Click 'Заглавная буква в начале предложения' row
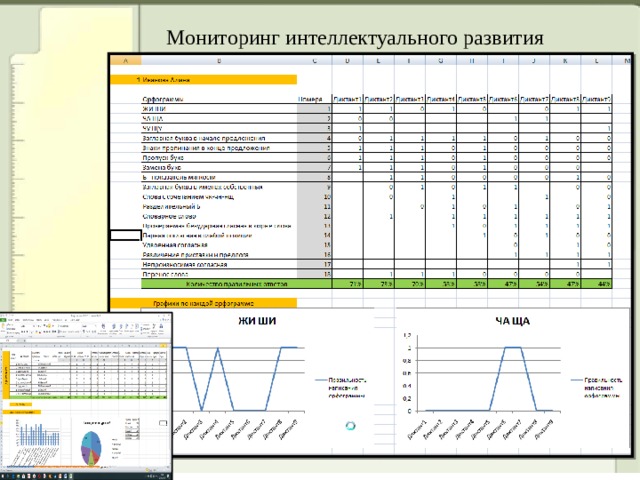Image resolution: width=640 pixels, height=480 pixels. click(x=204, y=138)
